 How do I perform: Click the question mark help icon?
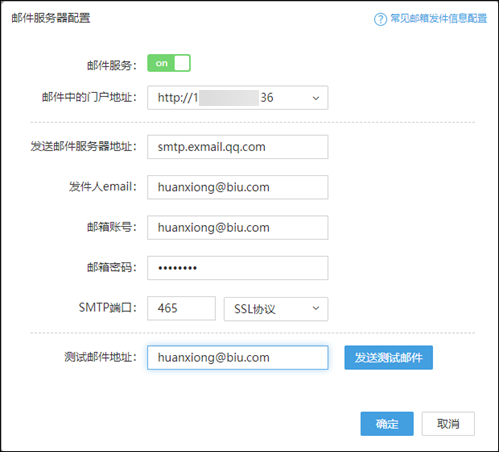[380, 19]
